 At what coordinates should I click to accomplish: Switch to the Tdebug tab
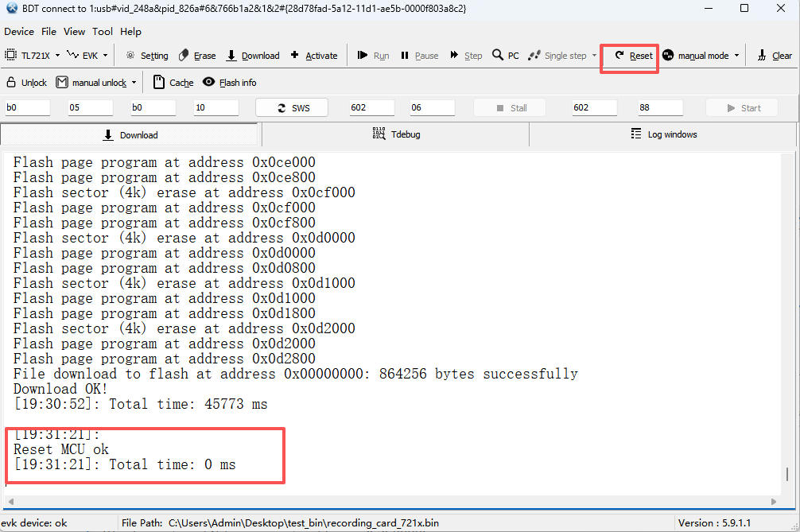(396, 134)
